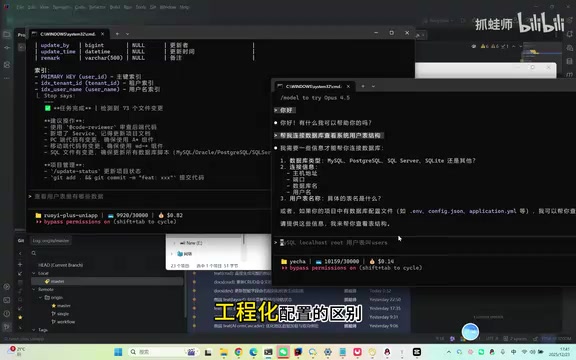Open the weather widget on the taskbar
Screen dimensions: 576x360
[x=17, y=351]
